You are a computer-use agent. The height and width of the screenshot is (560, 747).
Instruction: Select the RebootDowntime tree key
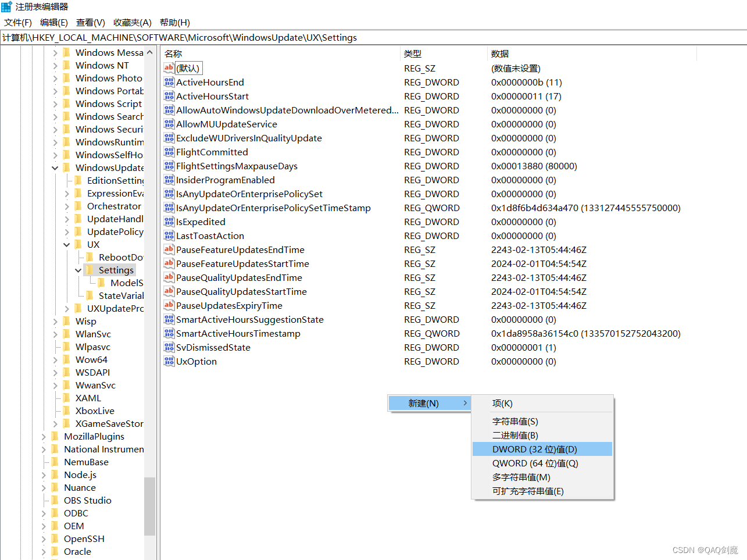pos(121,257)
